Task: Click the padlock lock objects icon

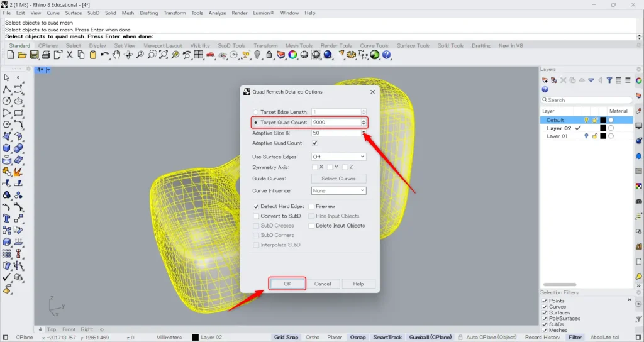Action: [269, 55]
